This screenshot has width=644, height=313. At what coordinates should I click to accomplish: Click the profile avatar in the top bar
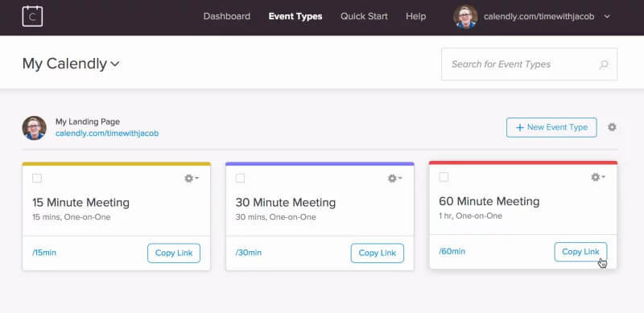(465, 17)
